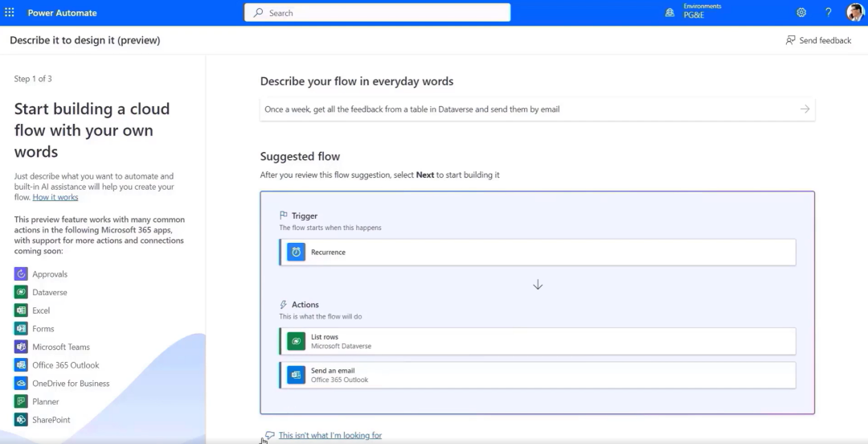Open the How it works link
The width and height of the screenshot is (868, 444).
click(x=55, y=197)
